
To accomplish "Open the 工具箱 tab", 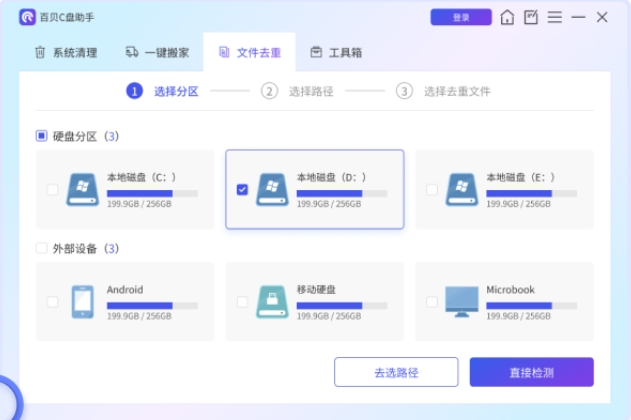I will pos(336,52).
